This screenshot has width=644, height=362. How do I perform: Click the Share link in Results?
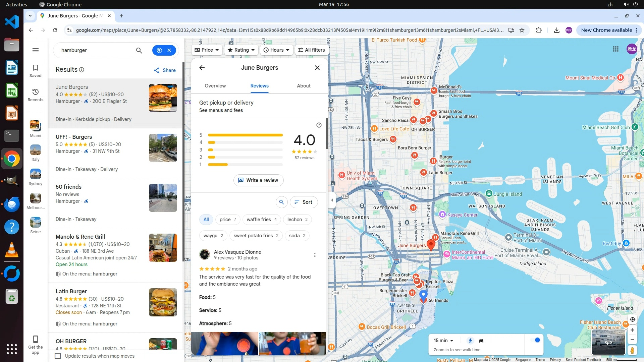coord(165,70)
